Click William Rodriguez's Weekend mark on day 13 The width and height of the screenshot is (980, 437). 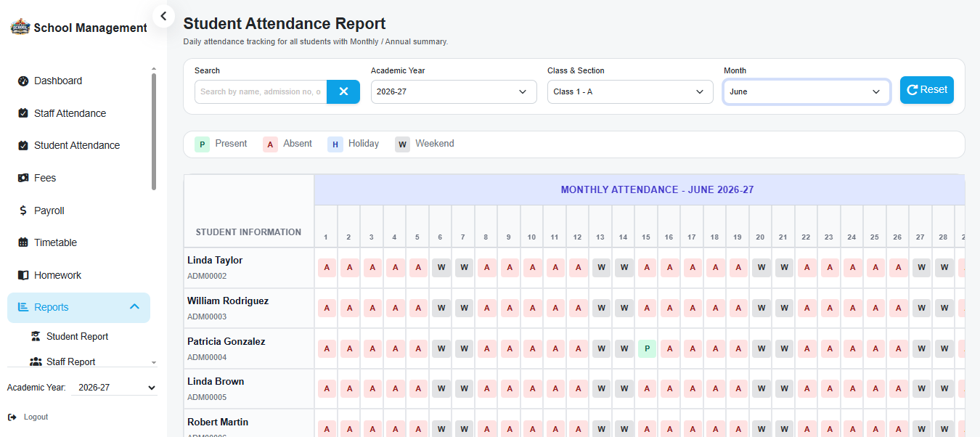tap(601, 308)
